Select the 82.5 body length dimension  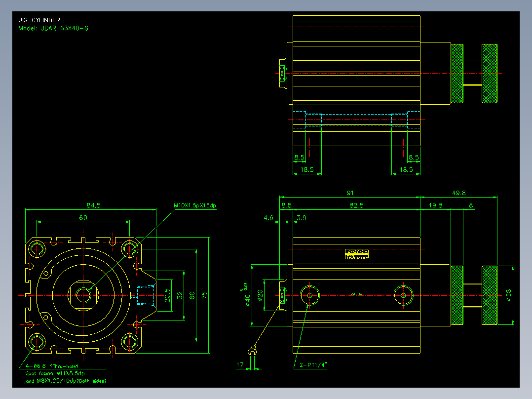coord(356,205)
